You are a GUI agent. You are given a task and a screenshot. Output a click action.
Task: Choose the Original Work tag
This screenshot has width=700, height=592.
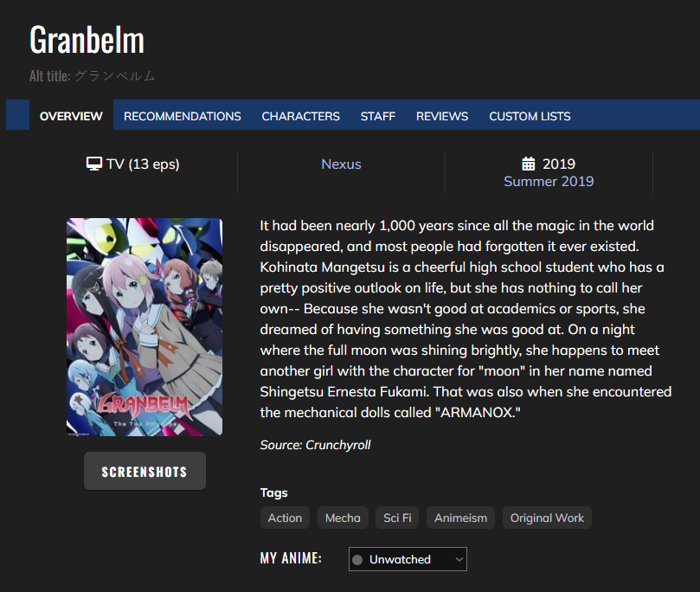(x=547, y=518)
